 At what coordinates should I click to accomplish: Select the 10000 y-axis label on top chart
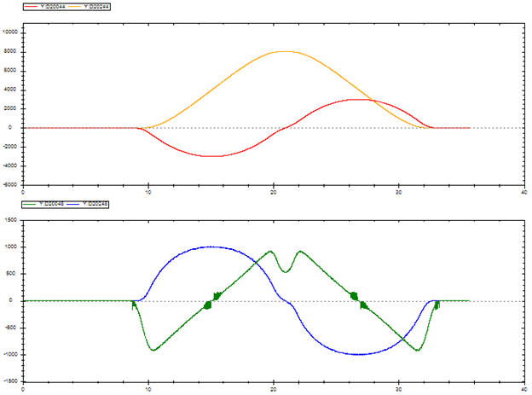(11, 32)
